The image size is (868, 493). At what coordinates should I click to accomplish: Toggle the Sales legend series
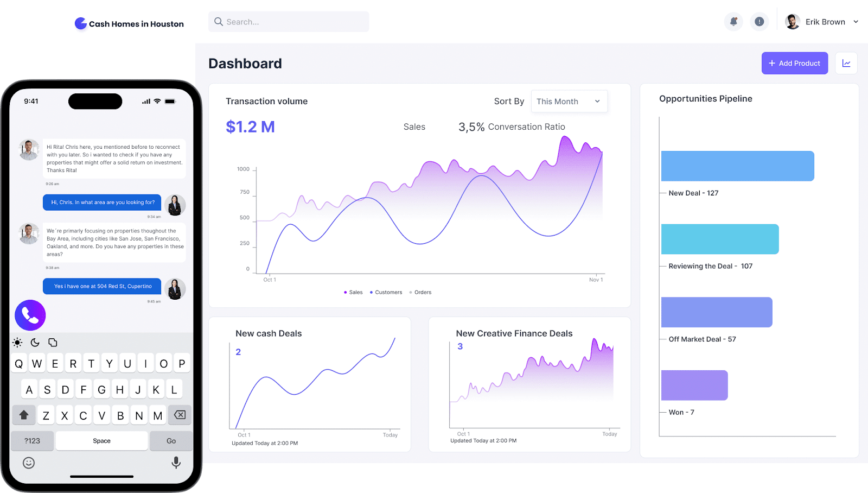point(353,293)
